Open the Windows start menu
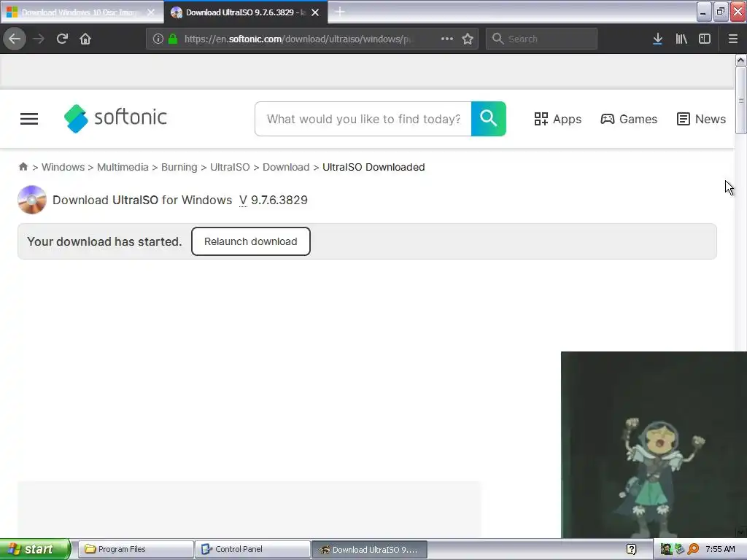The image size is (747, 560). tap(35, 549)
